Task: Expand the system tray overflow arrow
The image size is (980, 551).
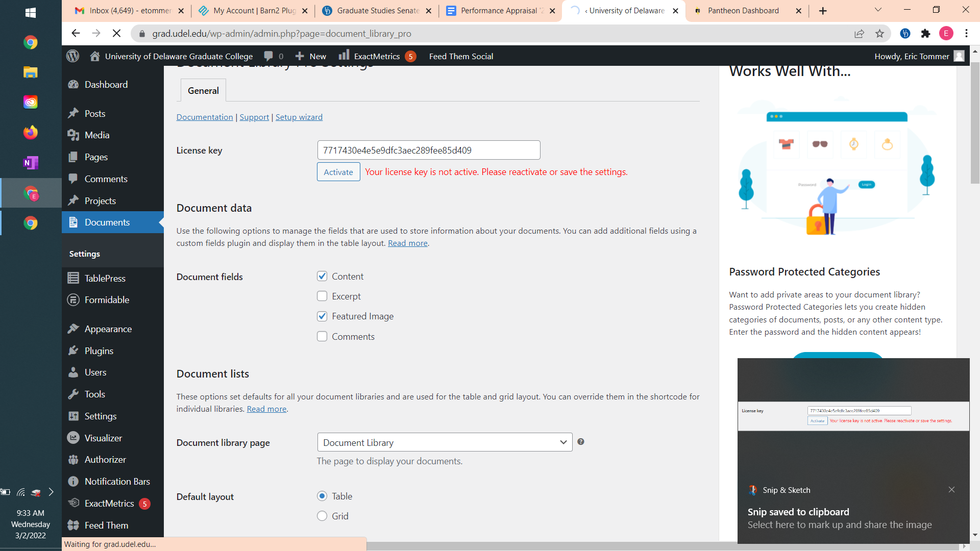Action: coord(51,492)
